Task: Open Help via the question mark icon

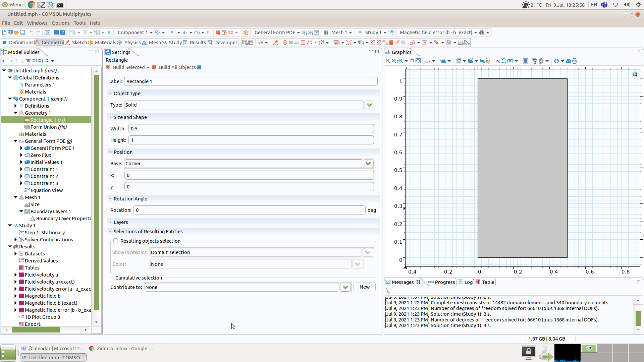Action: pyautogui.click(x=63, y=33)
